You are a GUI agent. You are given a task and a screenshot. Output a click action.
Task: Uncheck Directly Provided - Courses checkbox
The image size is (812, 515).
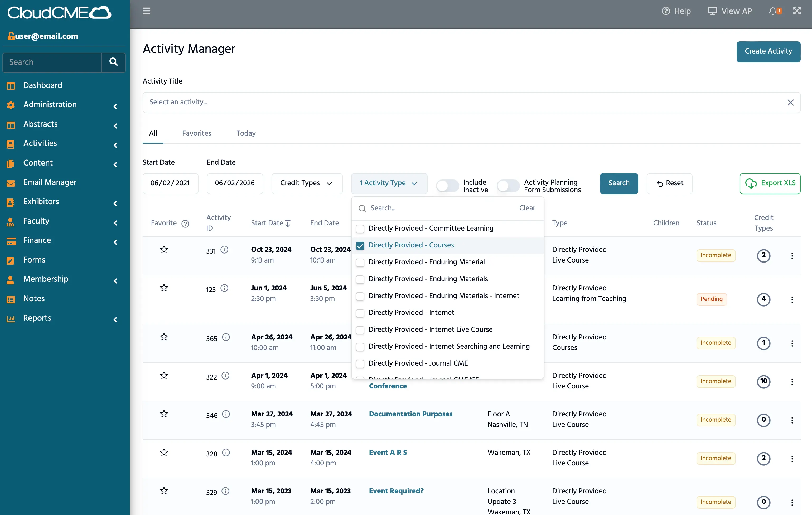pyautogui.click(x=360, y=246)
